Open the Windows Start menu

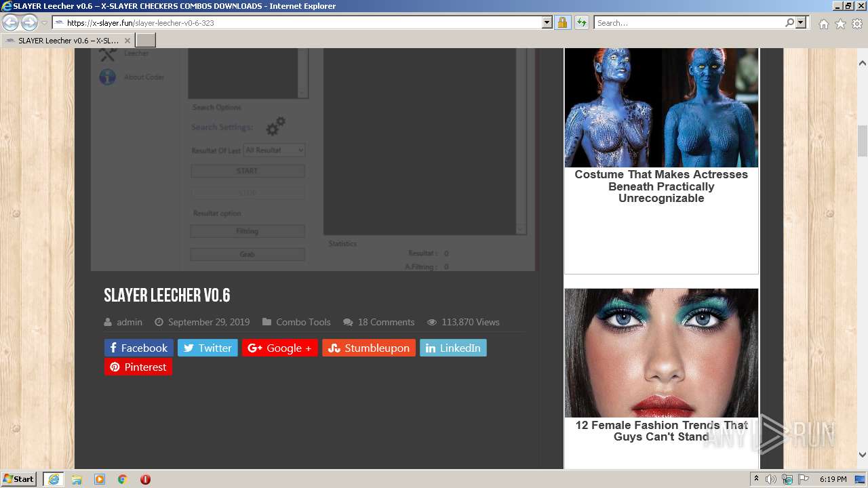point(19,479)
